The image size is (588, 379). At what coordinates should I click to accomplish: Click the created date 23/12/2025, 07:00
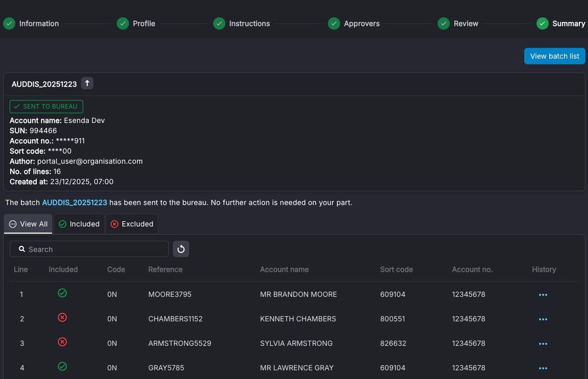(82, 182)
